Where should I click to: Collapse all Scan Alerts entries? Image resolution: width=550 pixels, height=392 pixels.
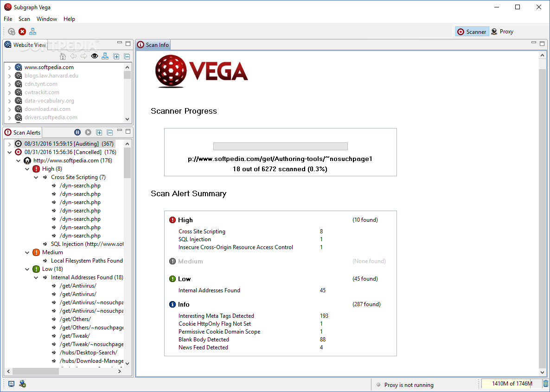pyautogui.click(x=110, y=132)
